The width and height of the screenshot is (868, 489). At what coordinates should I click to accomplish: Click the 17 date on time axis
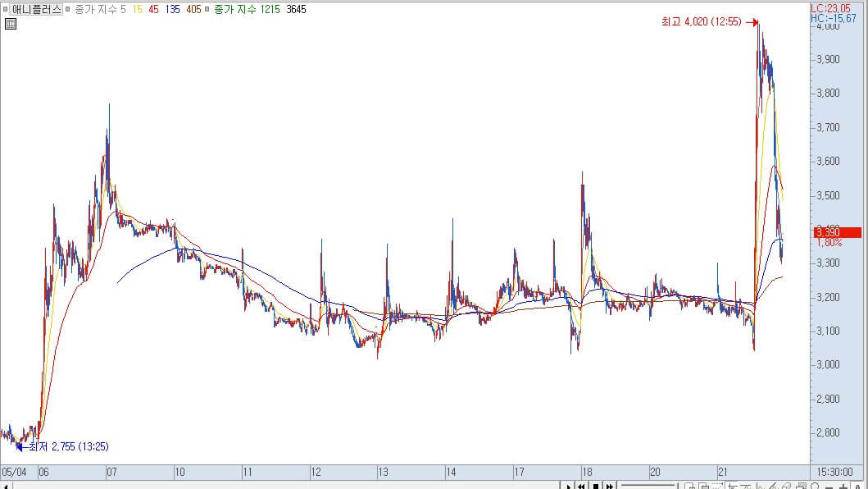(x=519, y=473)
